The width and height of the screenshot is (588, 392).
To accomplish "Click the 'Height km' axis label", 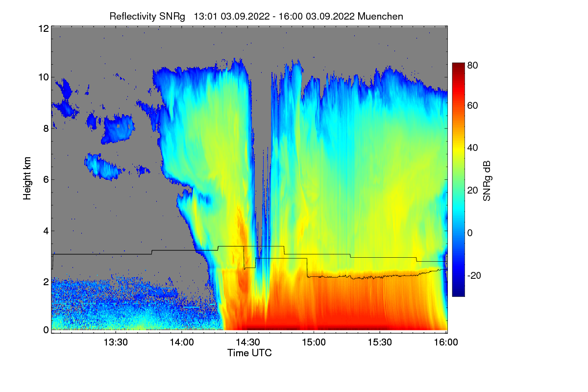I will pos(27,179).
